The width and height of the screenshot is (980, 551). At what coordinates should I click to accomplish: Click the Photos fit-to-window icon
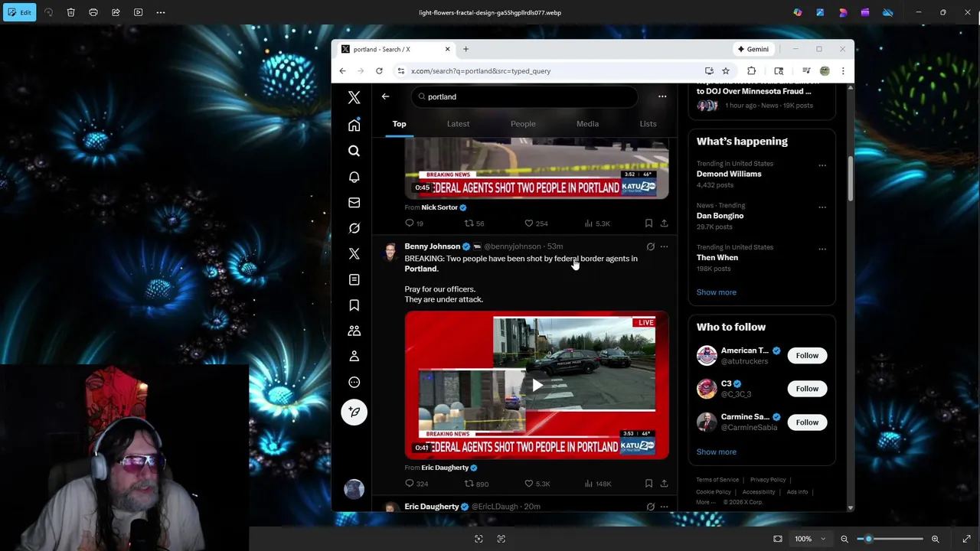coord(778,539)
